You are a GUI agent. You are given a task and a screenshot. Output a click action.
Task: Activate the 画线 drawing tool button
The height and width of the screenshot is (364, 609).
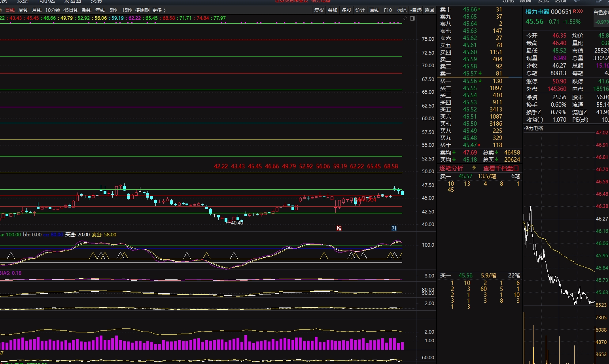(x=374, y=10)
